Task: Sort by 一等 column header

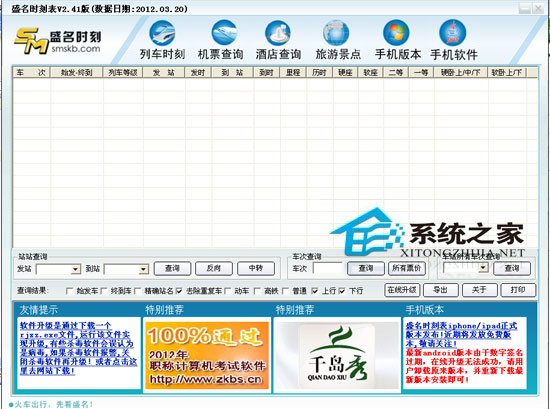Action: click(x=421, y=73)
